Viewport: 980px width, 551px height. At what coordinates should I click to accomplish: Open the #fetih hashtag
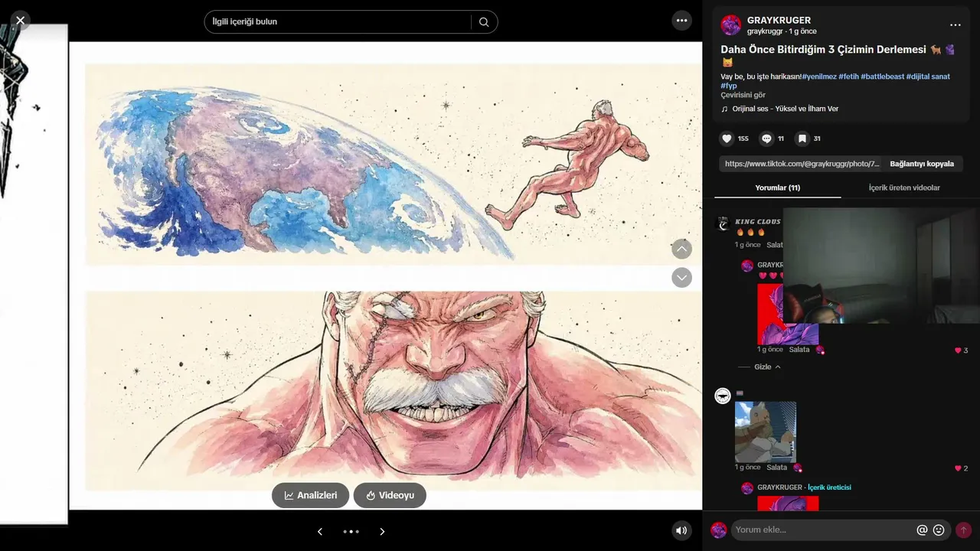[x=848, y=77]
